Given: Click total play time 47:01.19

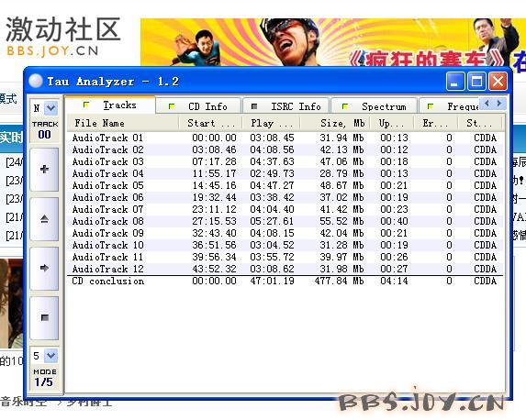Looking at the screenshot, I should pos(272,281).
